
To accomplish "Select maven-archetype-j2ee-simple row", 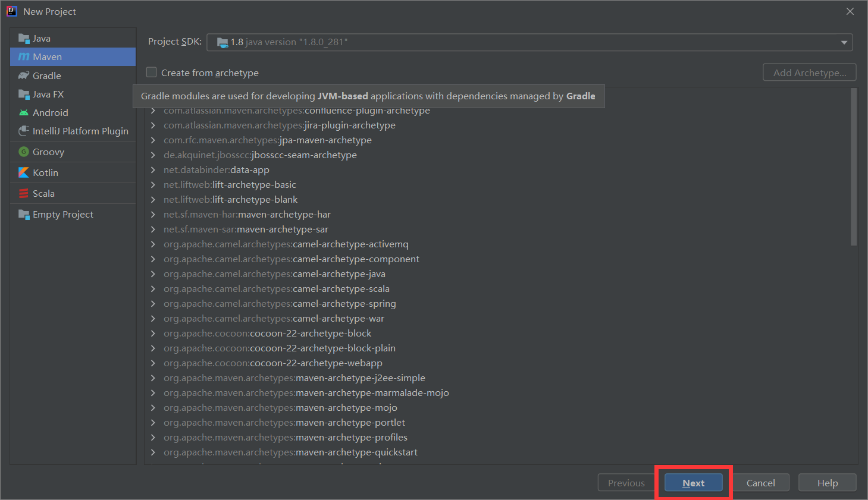I will (497, 378).
